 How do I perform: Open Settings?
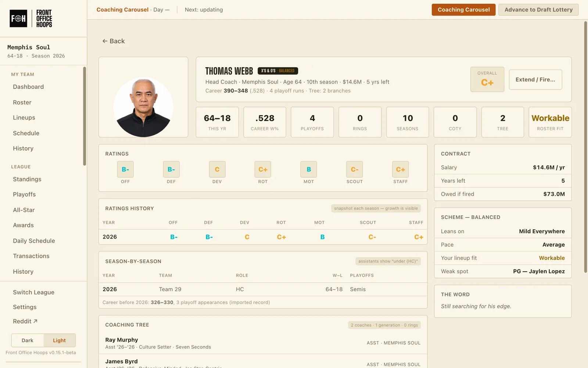pos(25,307)
